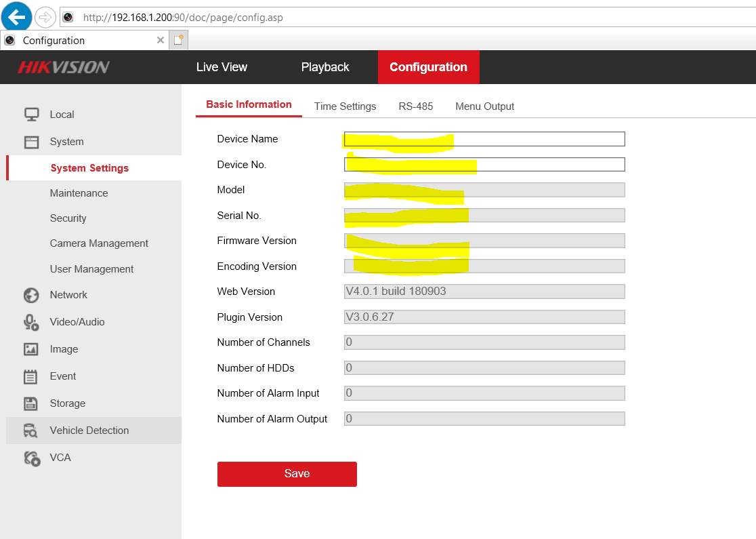Close the Configuration browser tab
This screenshot has width=756, height=539.
pos(161,41)
